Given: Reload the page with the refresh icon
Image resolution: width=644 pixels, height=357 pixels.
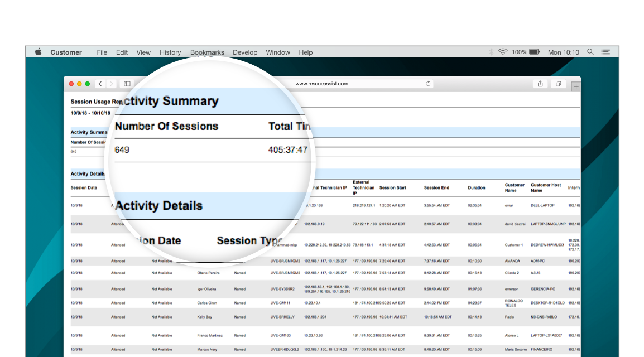Looking at the screenshot, I should [428, 84].
